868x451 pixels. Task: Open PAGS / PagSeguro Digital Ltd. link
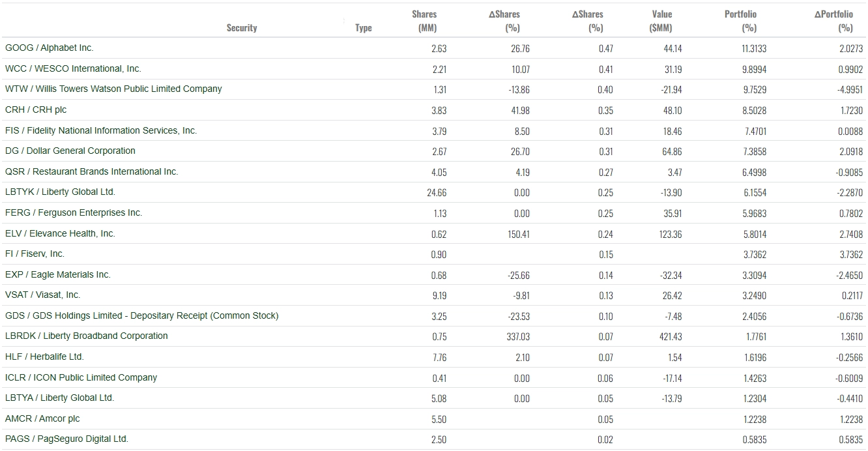(66, 439)
